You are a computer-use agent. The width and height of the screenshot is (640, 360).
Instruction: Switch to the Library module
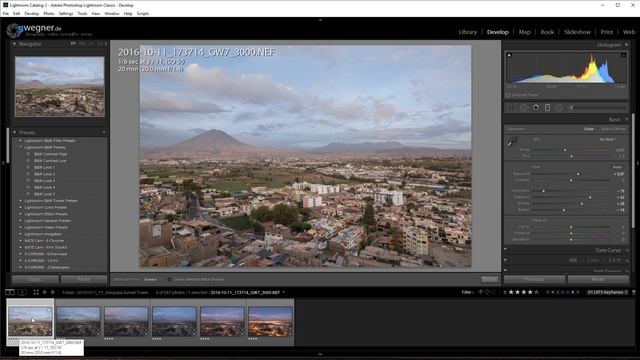point(467,32)
